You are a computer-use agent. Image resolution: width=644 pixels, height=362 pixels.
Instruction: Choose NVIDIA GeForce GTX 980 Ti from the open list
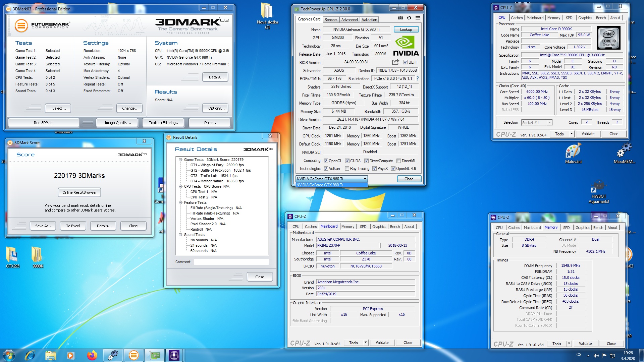click(x=331, y=185)
